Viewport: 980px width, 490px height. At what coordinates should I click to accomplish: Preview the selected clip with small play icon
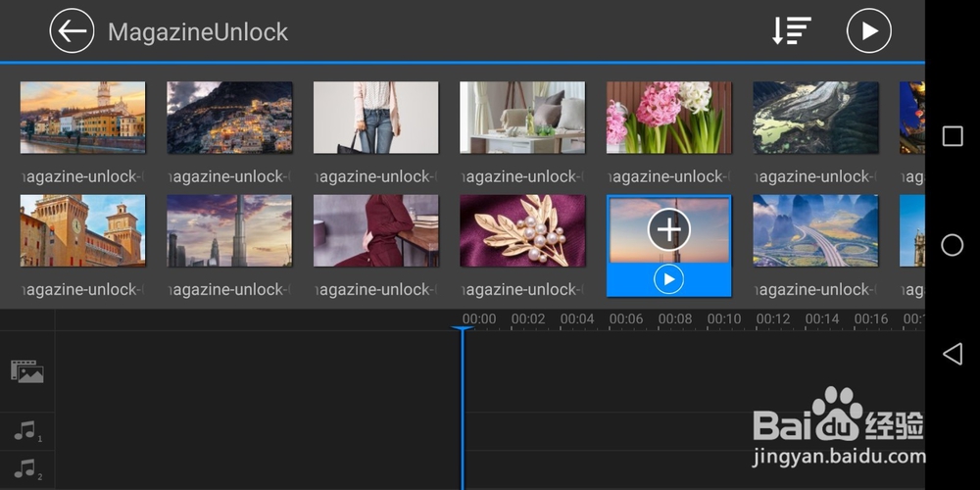tap(668, 279)
